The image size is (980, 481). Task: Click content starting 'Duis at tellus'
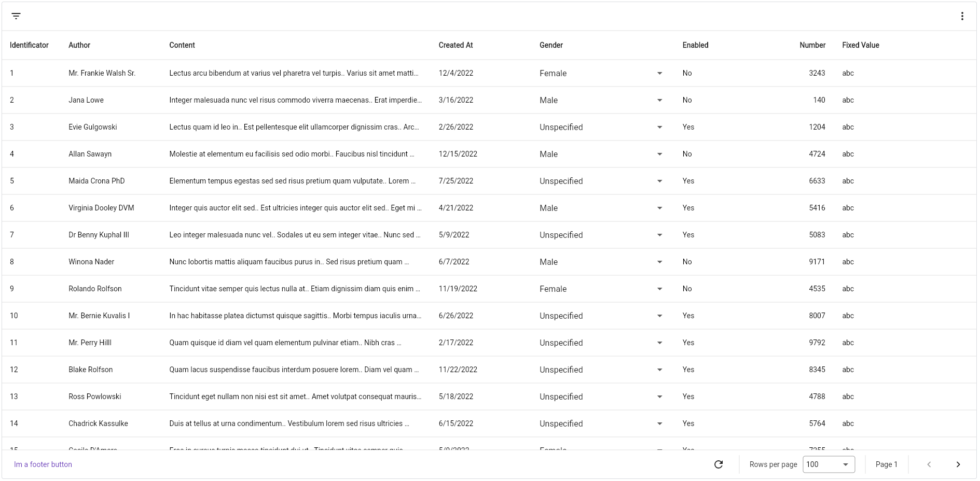pos(289,423)
